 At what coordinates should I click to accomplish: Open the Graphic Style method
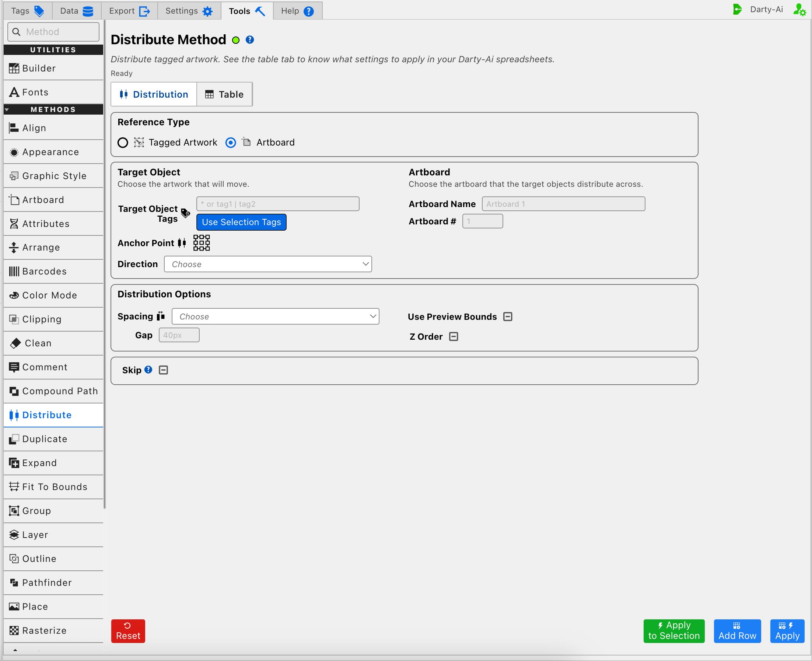[53, 176]
